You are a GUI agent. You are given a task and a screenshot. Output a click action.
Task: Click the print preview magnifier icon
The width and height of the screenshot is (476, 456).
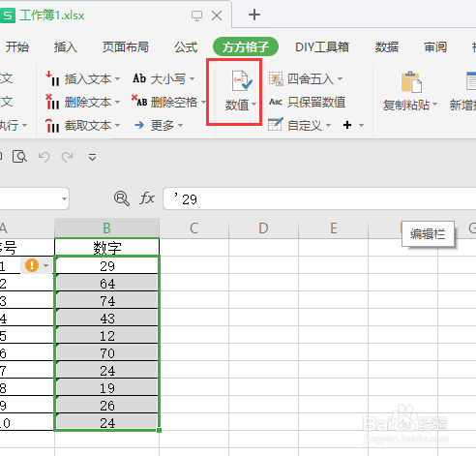[19, 157]
